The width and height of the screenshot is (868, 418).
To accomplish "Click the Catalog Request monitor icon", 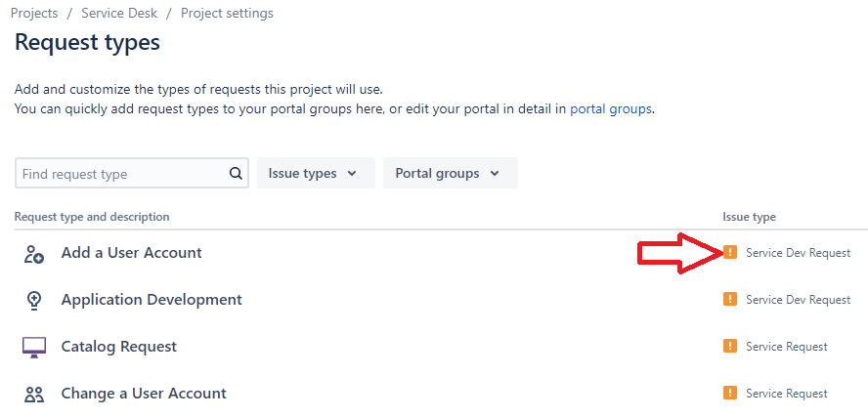I will tap(34, 348).
